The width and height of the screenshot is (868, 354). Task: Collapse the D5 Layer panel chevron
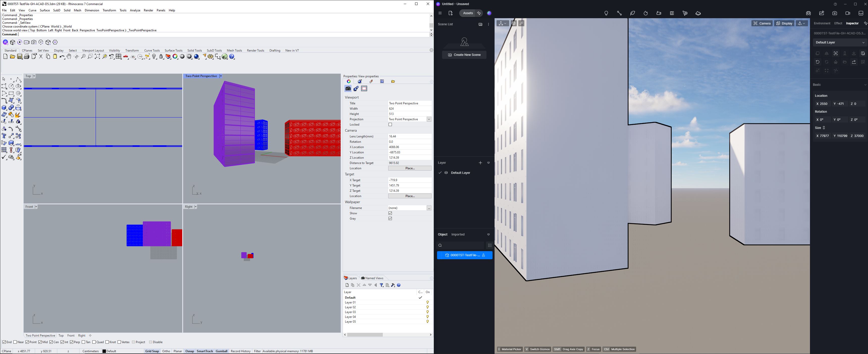489,163
